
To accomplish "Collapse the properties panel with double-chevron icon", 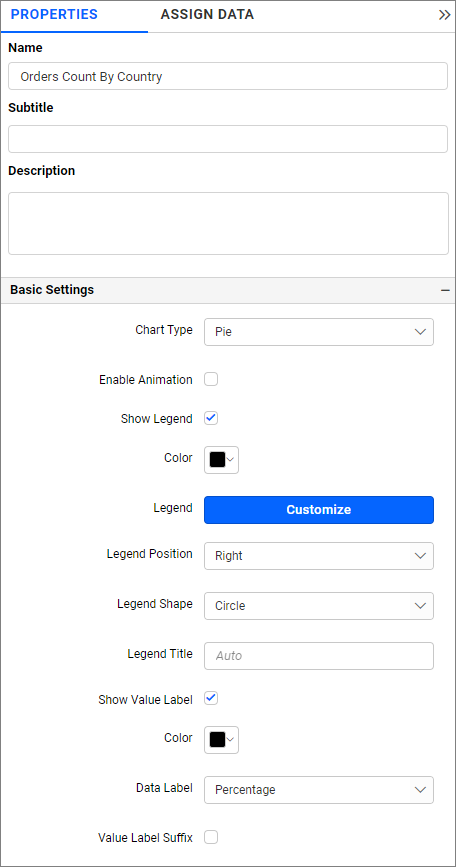I will click(x=444, y=15).
